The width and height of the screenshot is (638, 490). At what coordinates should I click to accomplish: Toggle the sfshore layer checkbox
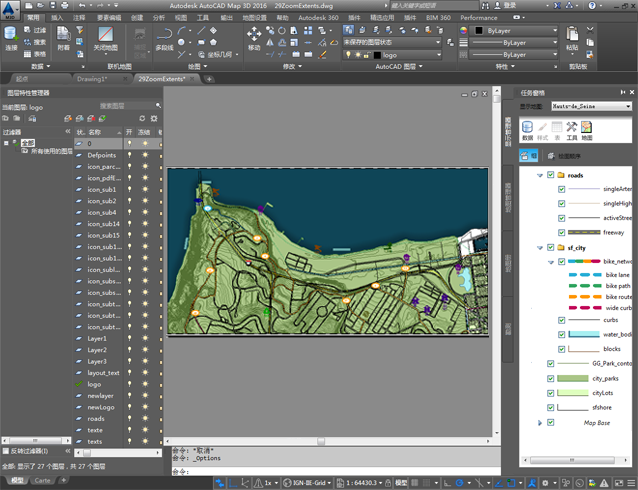550,407
